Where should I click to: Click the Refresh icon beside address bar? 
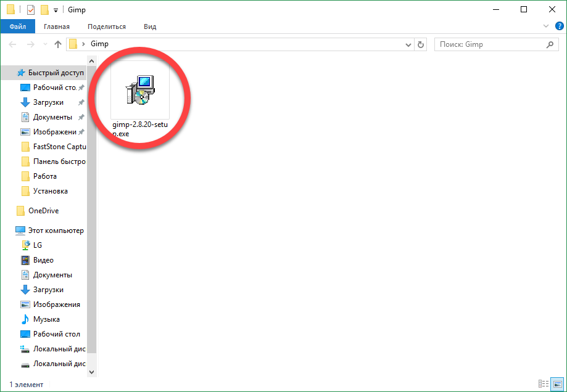pos(421,44)
